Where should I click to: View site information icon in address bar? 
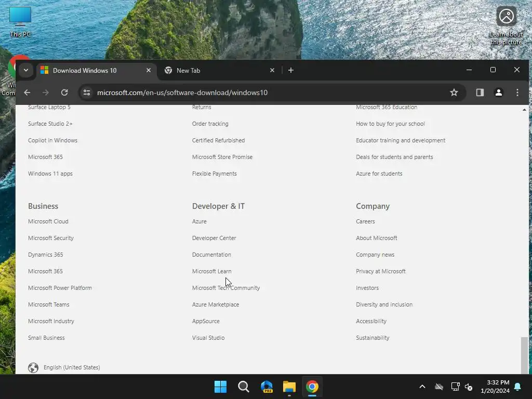(x=87, y=92)
